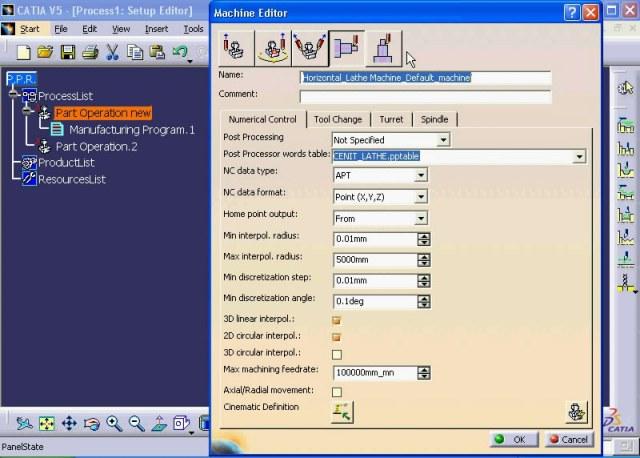The image size is (640, 458).
Task: Click the Print toolbar icon
Action: click(x=90, y=52)
